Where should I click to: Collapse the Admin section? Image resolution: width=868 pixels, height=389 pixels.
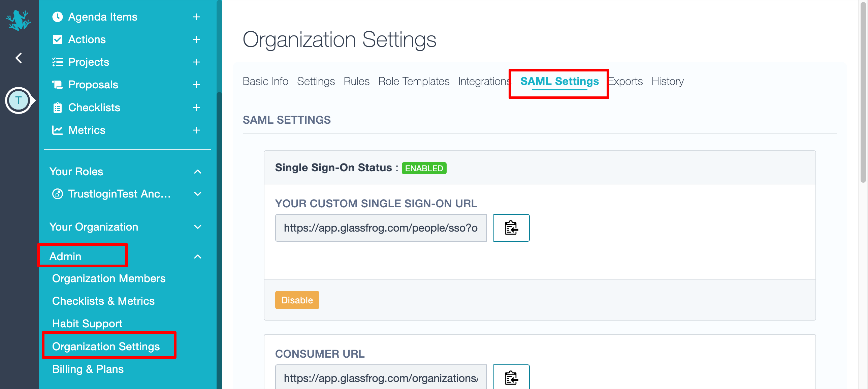[198, 256]
